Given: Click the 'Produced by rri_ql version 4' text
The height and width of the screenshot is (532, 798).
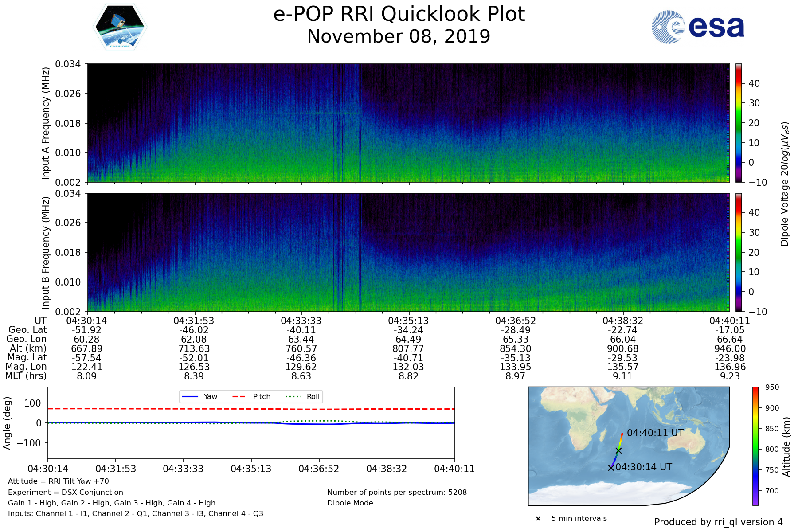Looking at the screenshot, I should pos(718,522).
